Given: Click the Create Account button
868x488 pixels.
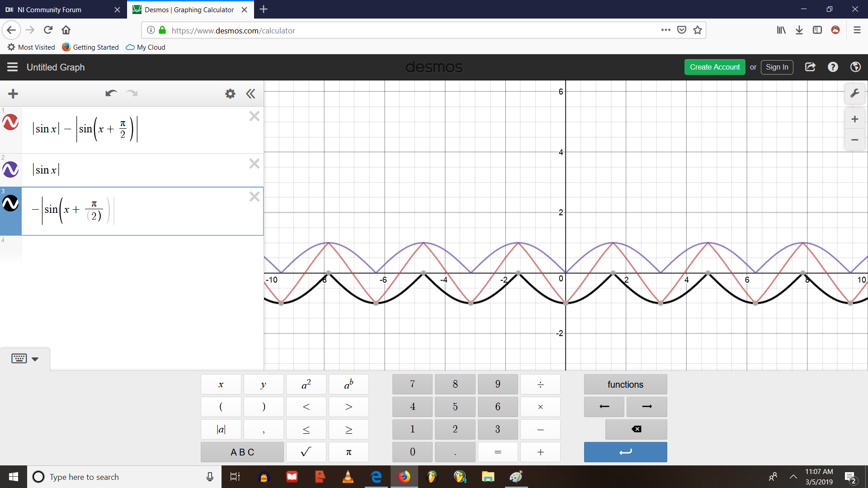Looking at the screenshot, I should coord(714,67).
